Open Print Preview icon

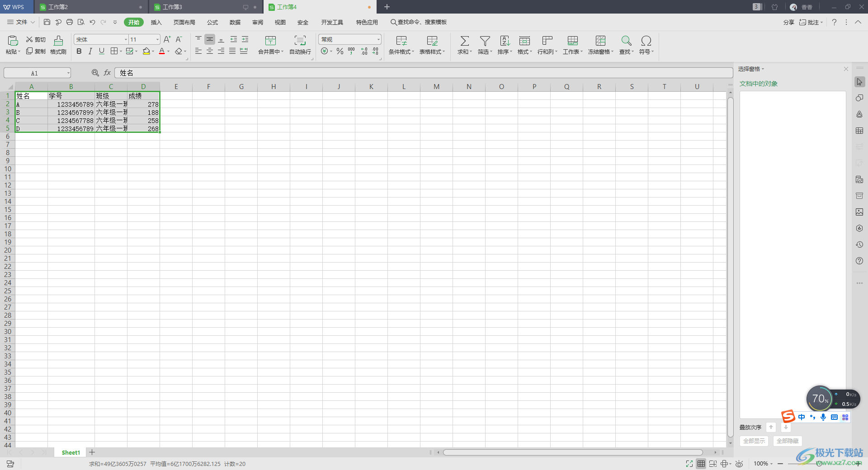[x=81, y=22]
